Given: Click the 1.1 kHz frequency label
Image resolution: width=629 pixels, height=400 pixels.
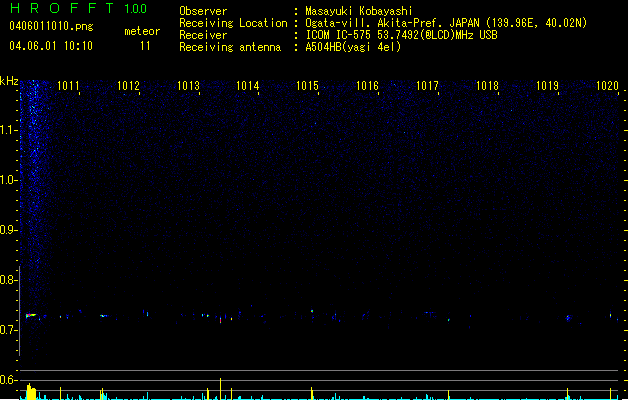Looking at the screenshot, I should click(x=8, y=130).
